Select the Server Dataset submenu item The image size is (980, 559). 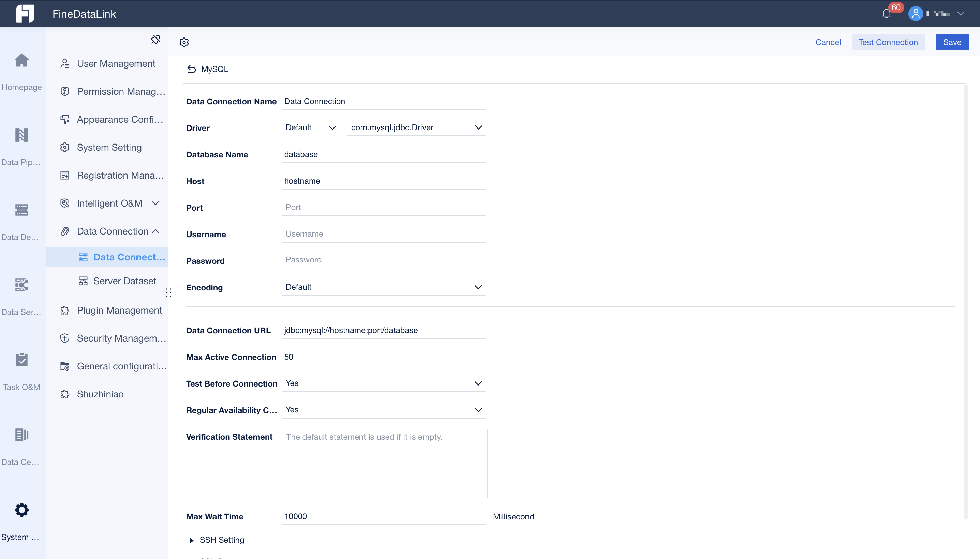[107, 281]
